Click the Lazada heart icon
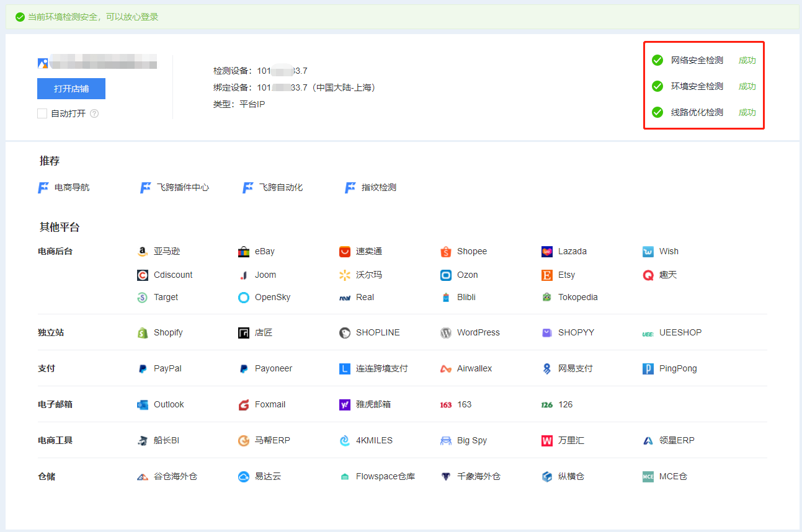 click(x=547, y=251)
